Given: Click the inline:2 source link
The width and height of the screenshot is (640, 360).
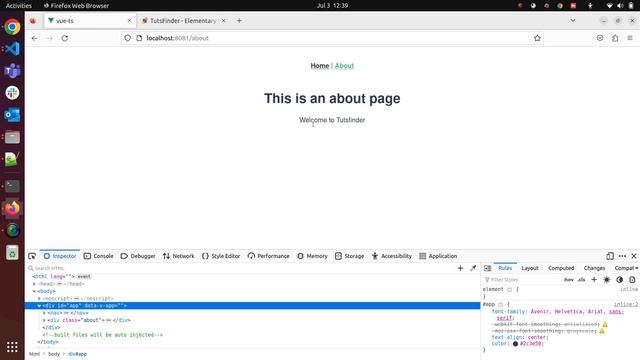Looking at the screenshot, I should pos(626,304).
